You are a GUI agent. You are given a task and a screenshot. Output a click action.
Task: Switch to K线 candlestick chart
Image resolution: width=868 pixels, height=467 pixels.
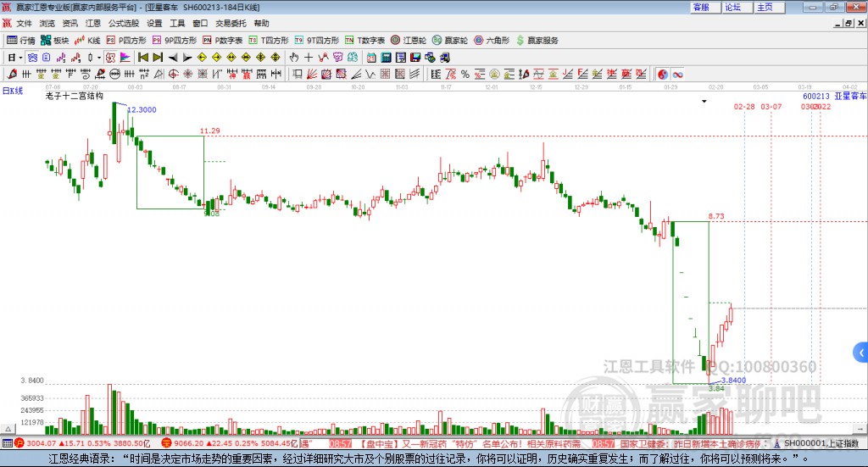(87, 41)
